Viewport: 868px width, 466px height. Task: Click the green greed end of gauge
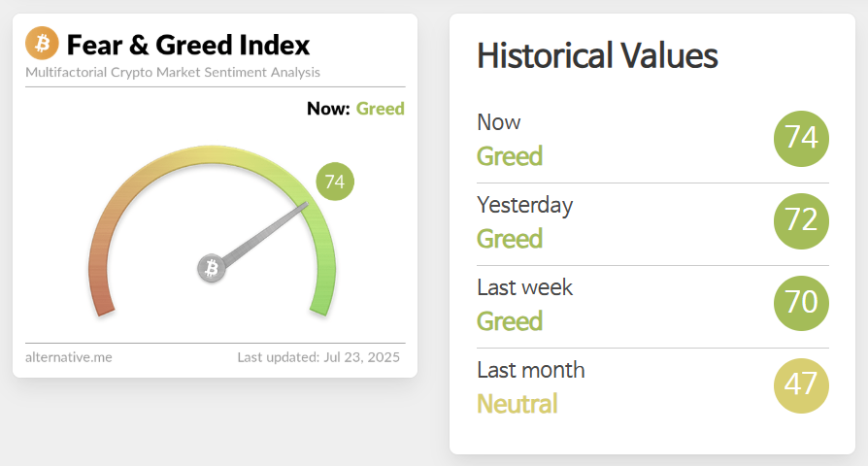click(x=322, y=291)
